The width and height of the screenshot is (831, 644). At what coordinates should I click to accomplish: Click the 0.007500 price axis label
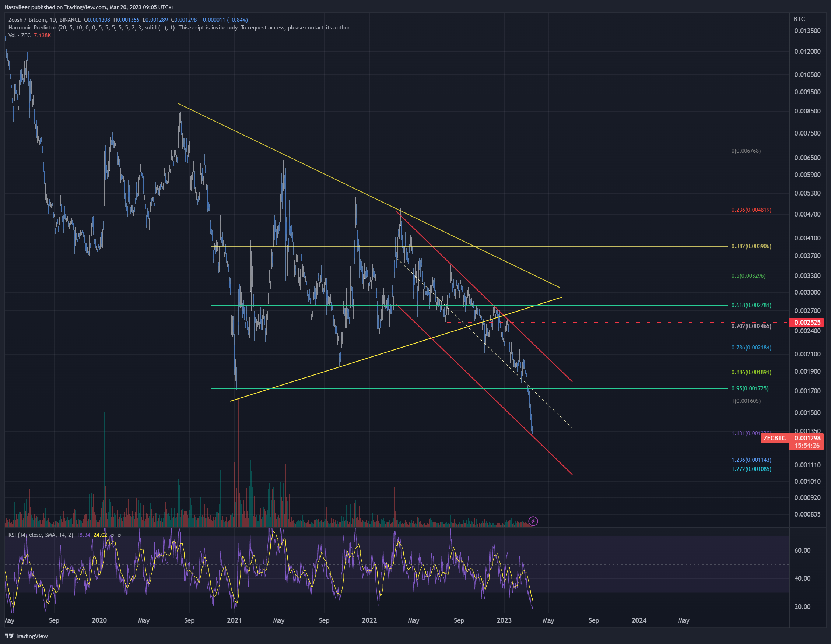807,134
